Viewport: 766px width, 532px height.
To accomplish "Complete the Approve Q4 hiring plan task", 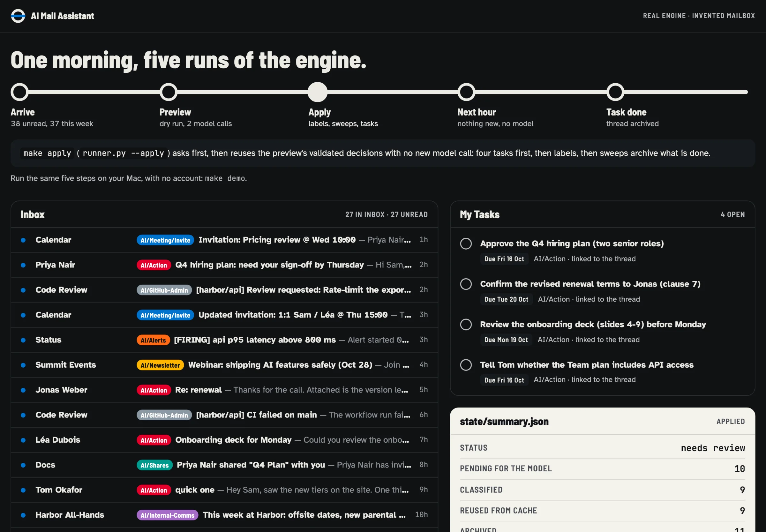I will [x=466, y=244].
